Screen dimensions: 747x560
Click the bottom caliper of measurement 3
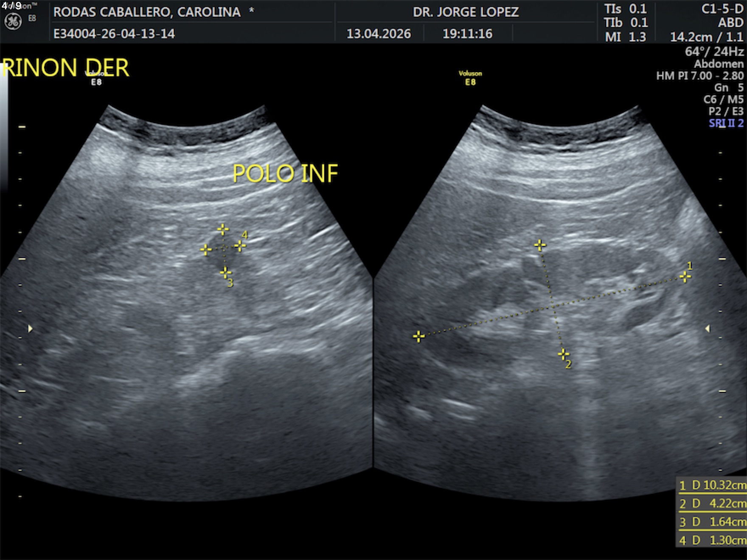225,272
